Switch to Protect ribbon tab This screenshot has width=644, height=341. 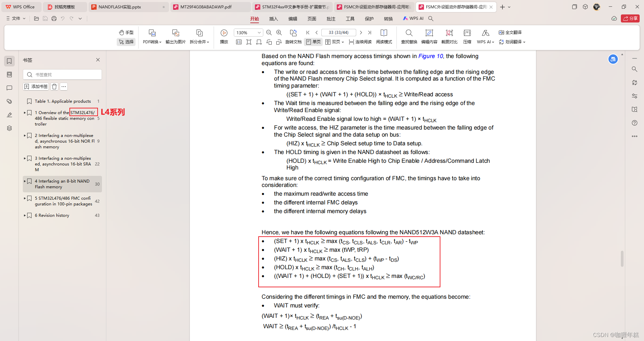(x=369, y=19)
